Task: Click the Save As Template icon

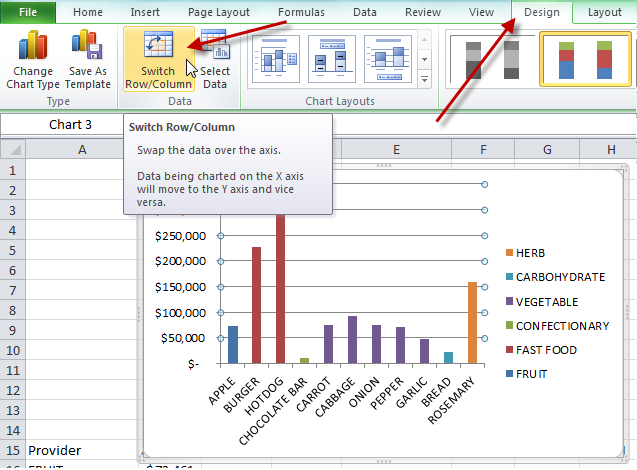Action: click(87, 45)
